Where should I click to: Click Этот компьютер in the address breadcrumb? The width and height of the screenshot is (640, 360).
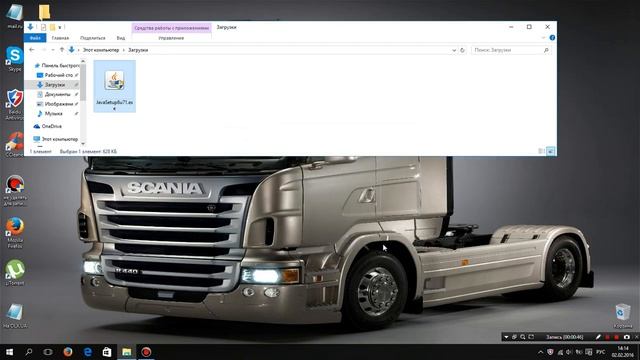pyautogui.click(x=101, y=50)
